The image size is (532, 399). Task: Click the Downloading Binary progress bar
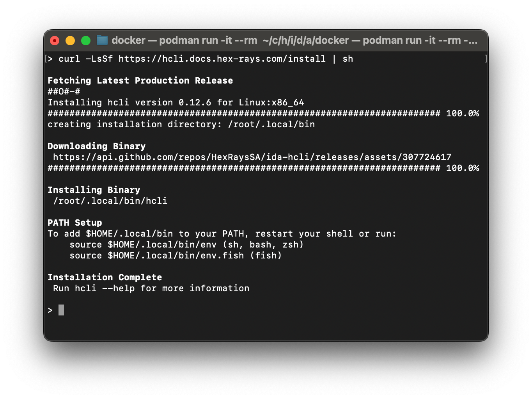tap(242, 168)
